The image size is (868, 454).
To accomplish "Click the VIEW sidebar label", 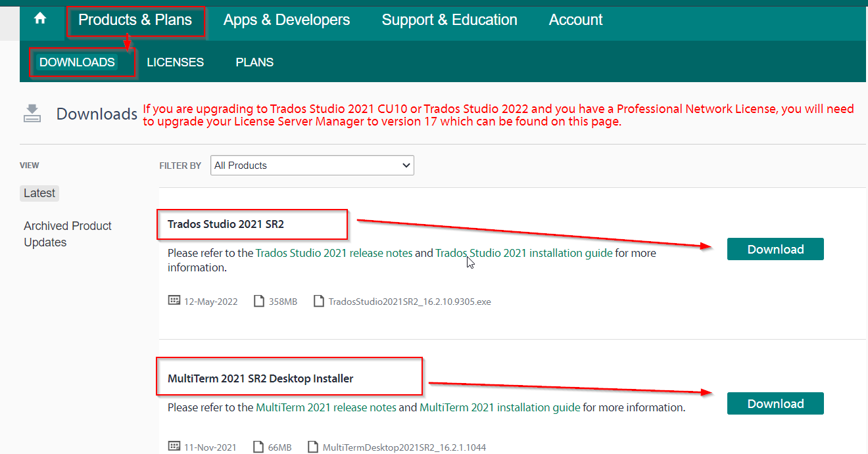I will tap(30, 166).
